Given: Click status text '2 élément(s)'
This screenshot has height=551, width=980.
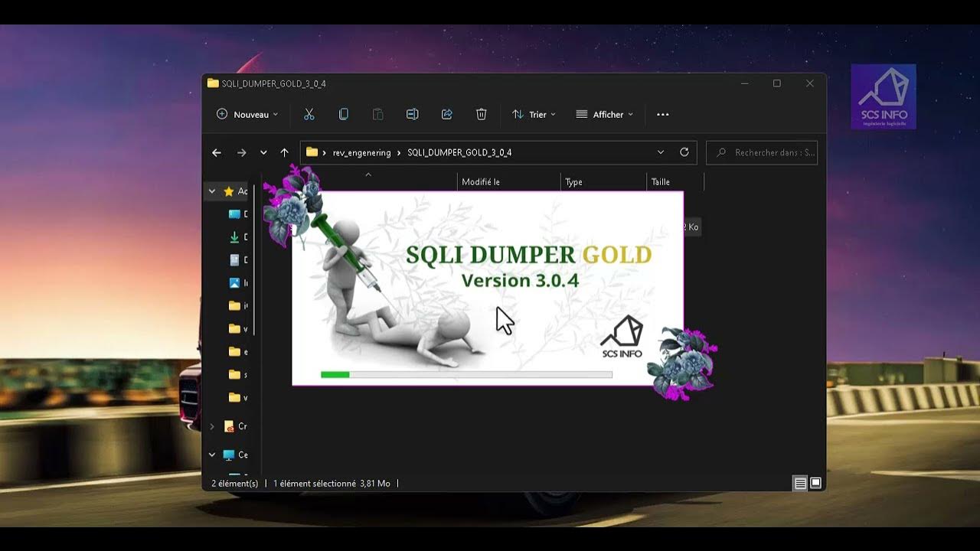Looking at the screenshot, I should (x=235, y=484).
